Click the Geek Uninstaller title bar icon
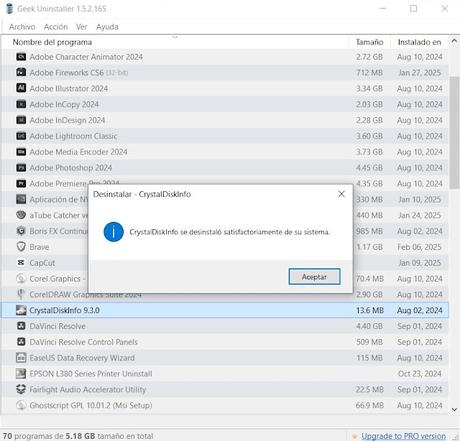Viewport: 460px width, 441px height. coord(10,9)
